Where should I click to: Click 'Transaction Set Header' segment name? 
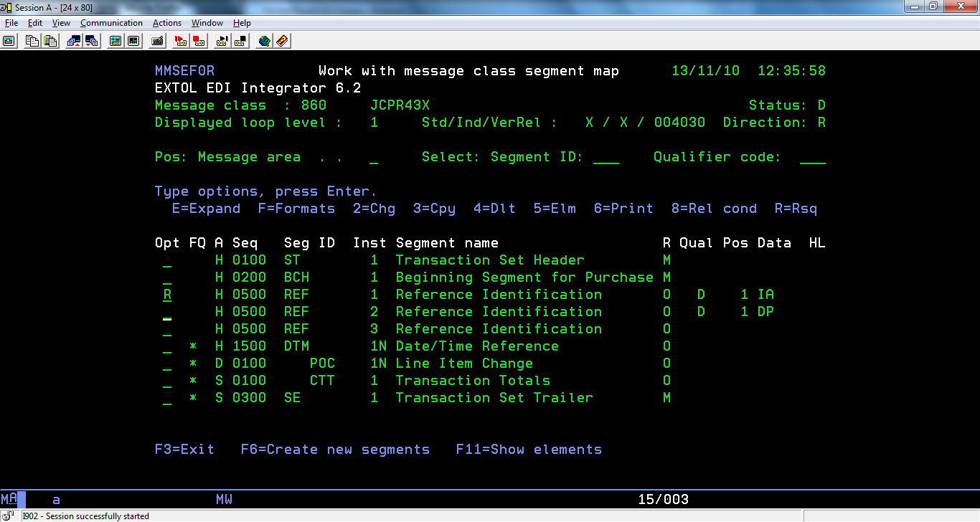coord(490,260)
